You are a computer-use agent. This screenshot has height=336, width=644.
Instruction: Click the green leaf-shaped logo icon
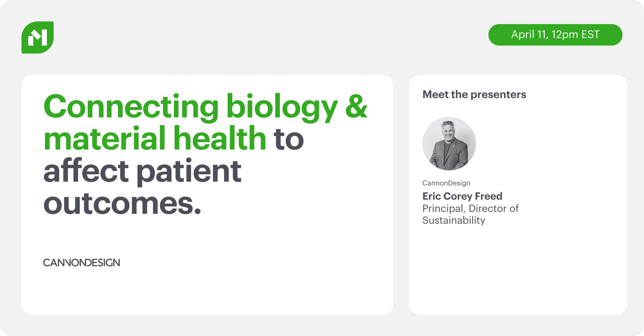(x=37, y=37)
